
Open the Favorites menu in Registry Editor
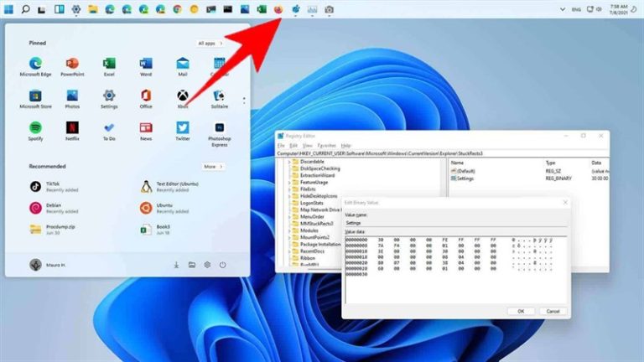point(327,145)
